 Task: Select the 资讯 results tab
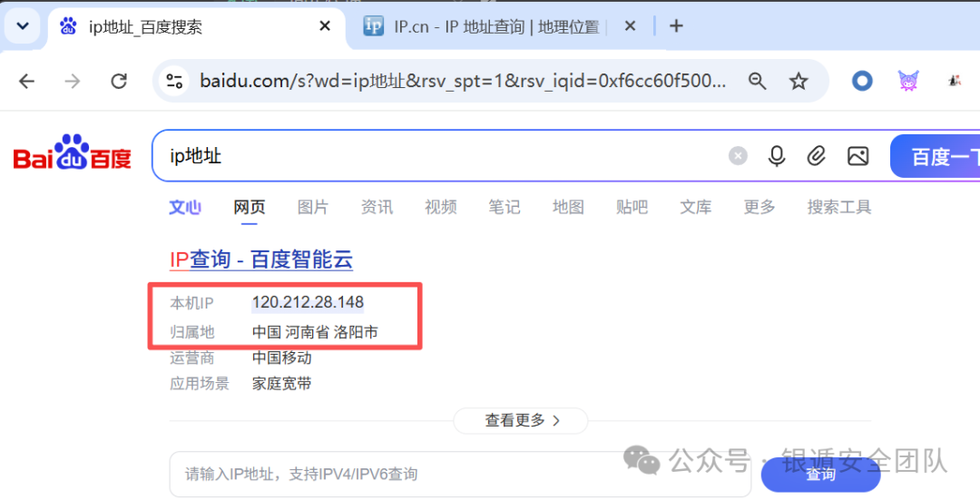[377, 207]
